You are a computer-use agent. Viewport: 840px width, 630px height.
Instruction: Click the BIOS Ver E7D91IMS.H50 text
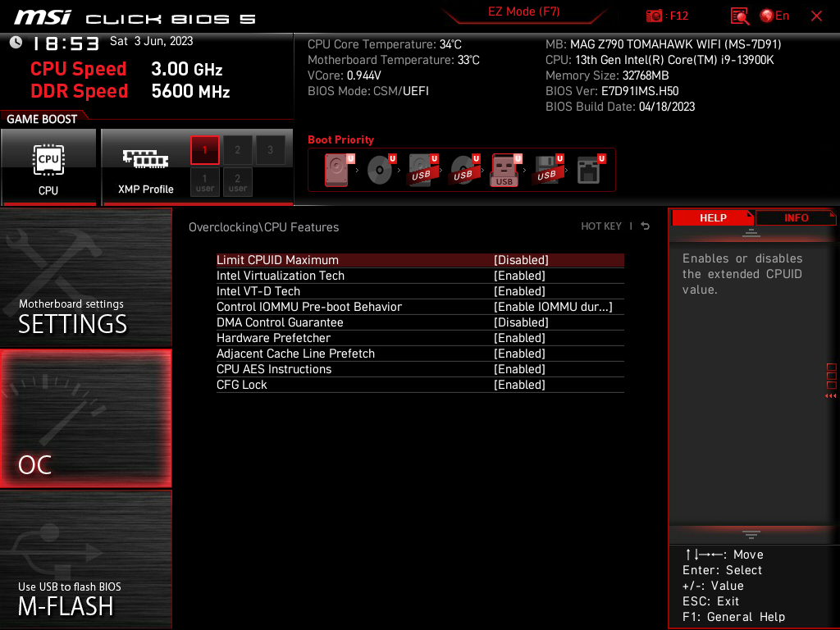[612, 91]
